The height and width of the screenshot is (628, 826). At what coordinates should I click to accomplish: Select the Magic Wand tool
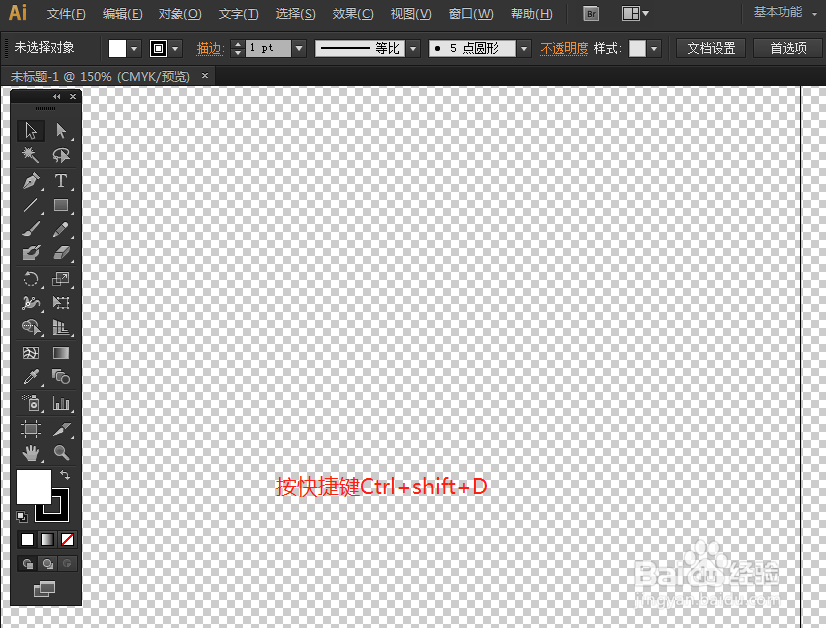click(31, 155)
